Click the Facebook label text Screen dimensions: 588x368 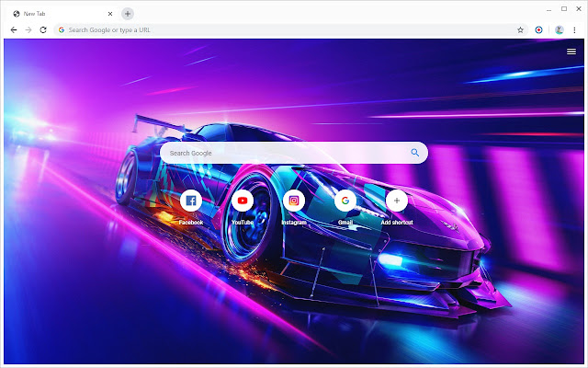click(x=191, y=223)
